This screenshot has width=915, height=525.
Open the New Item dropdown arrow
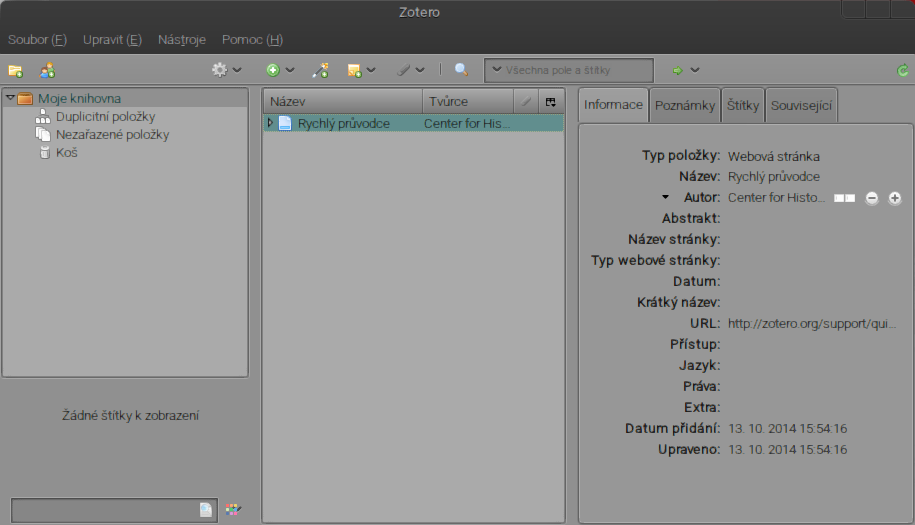290,70
